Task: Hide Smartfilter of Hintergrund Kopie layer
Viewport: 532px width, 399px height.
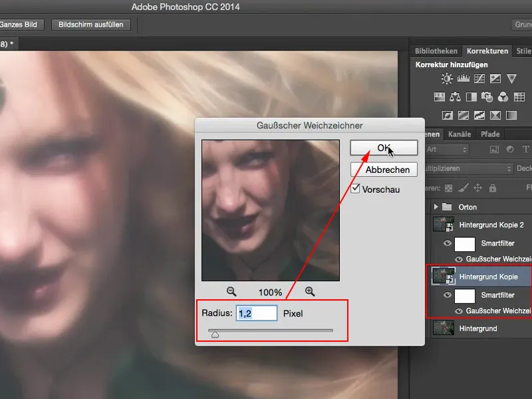Action: pos(448,295)
